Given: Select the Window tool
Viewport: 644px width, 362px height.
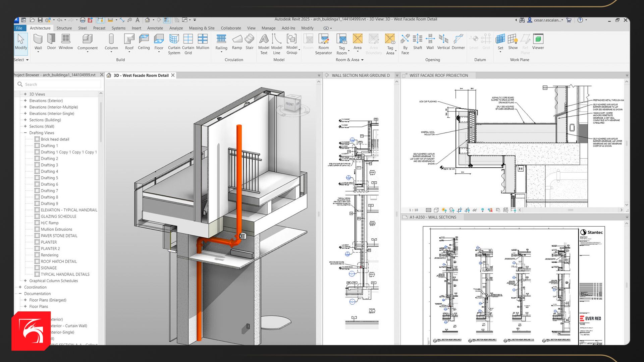Looking at the screenshot, I should [66, 42].
